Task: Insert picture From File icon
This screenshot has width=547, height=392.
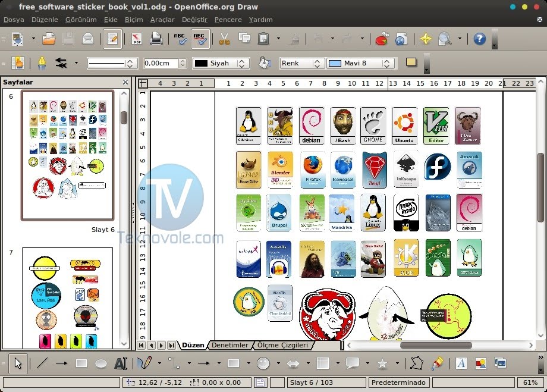Action: point(481,363)
